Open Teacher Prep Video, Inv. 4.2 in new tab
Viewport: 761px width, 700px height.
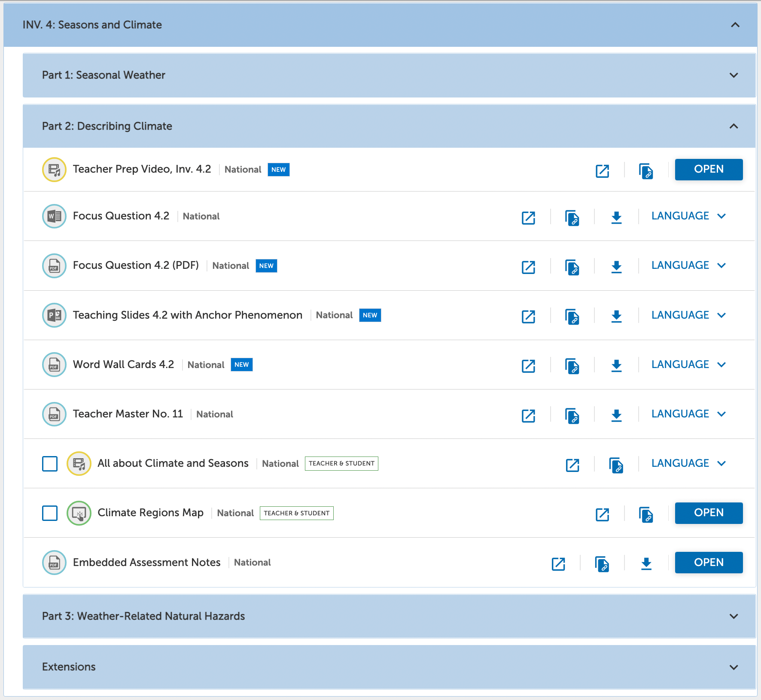click(x=603, y=170)
